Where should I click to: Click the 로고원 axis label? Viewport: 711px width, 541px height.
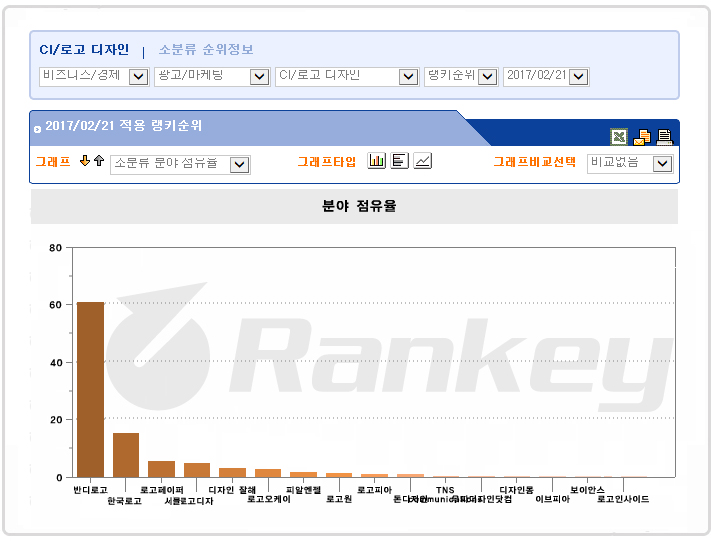pos(339,499)
